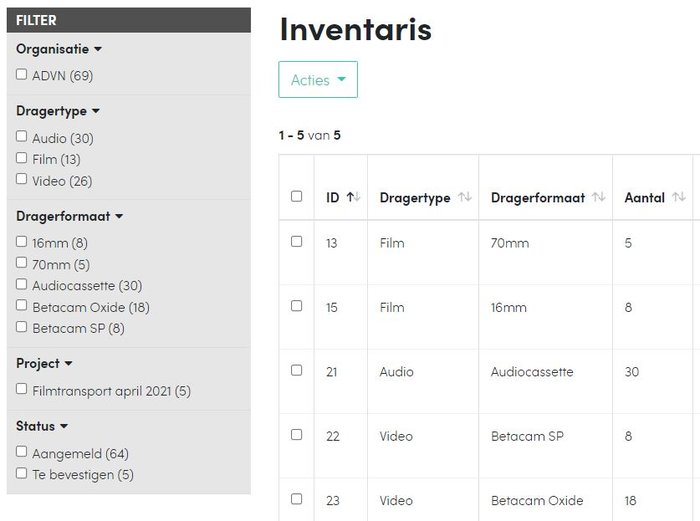Screen dimensions: 700x521
Task: Sort by Aantal column arrows
Action: (679, 197)
